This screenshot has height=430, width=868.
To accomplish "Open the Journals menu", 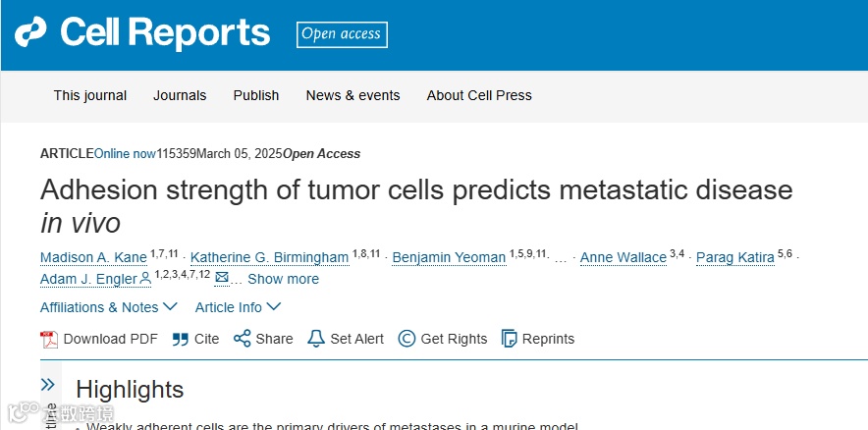I will click(180, 95).
